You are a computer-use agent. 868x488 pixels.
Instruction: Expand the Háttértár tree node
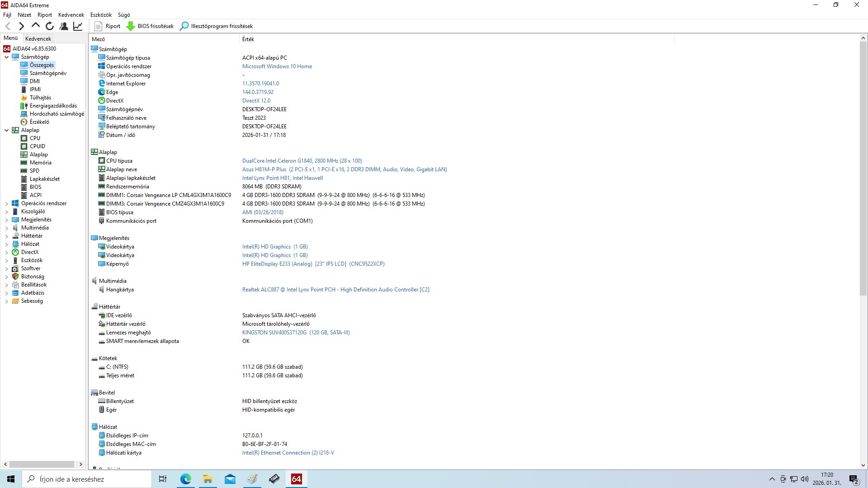click(x=6, y=236)
